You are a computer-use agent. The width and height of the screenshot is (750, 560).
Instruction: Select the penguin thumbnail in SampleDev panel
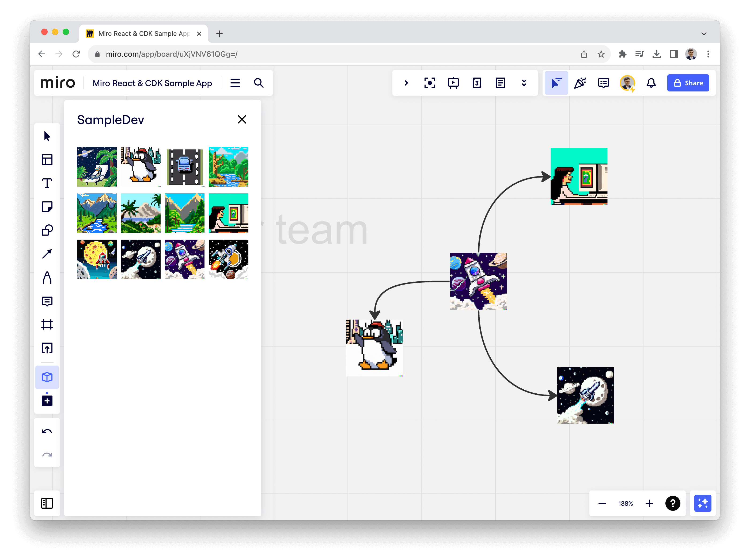point(140,167)
